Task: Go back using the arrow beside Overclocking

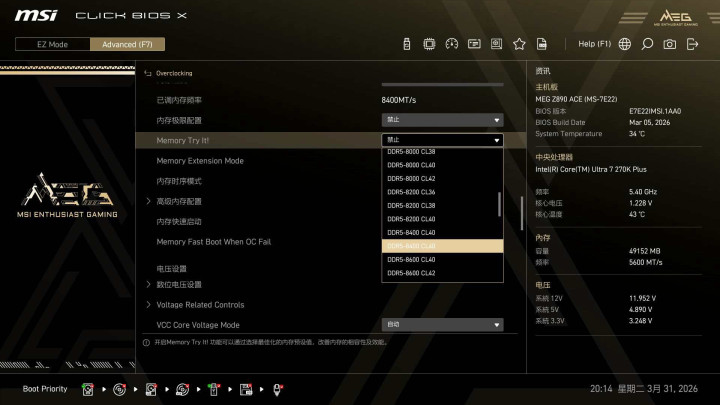Action: pyautogui.click(x=147, y=73)
